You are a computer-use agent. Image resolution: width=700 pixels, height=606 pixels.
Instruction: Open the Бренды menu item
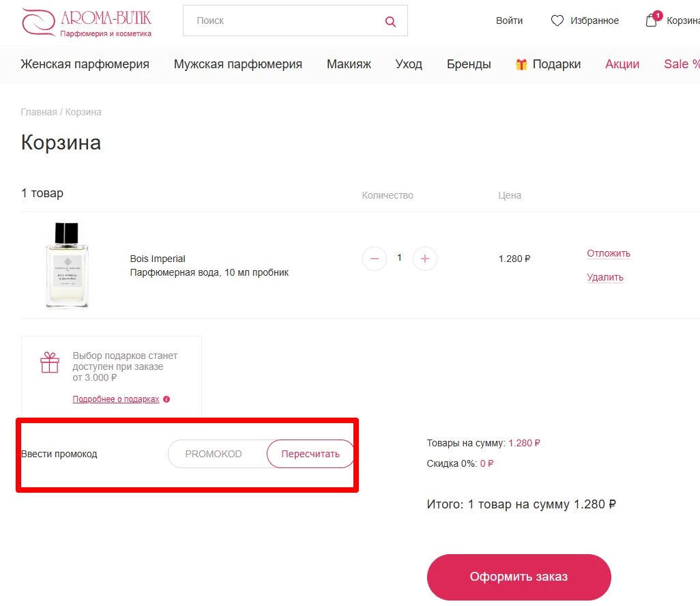point(469,63)
